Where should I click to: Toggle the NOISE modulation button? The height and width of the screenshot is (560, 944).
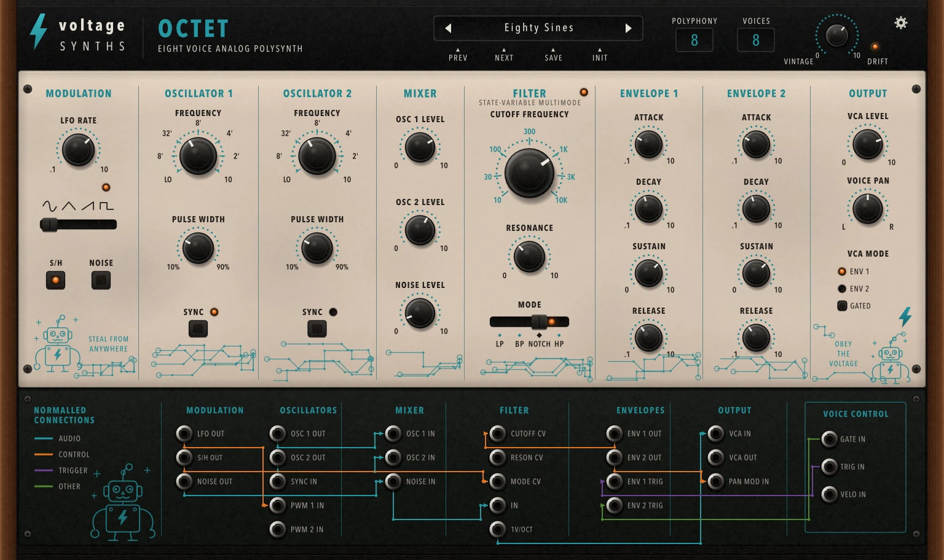click(x=101, y=280)
